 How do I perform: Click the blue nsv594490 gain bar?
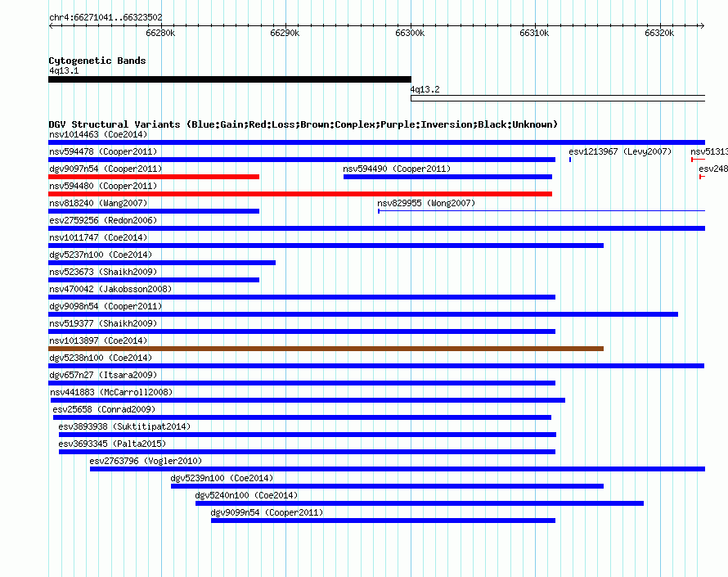[x=447, y=177]
